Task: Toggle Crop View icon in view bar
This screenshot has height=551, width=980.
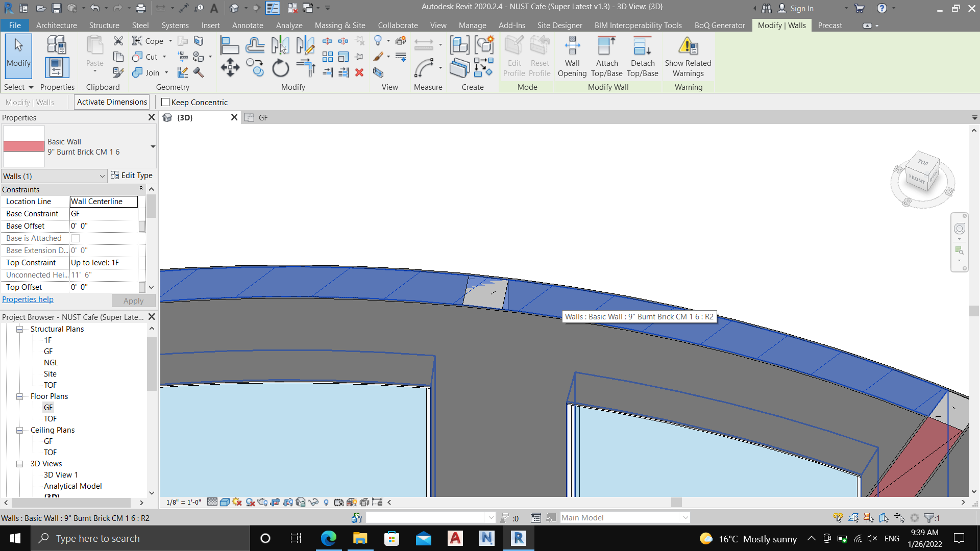Action: pos(275,502)
